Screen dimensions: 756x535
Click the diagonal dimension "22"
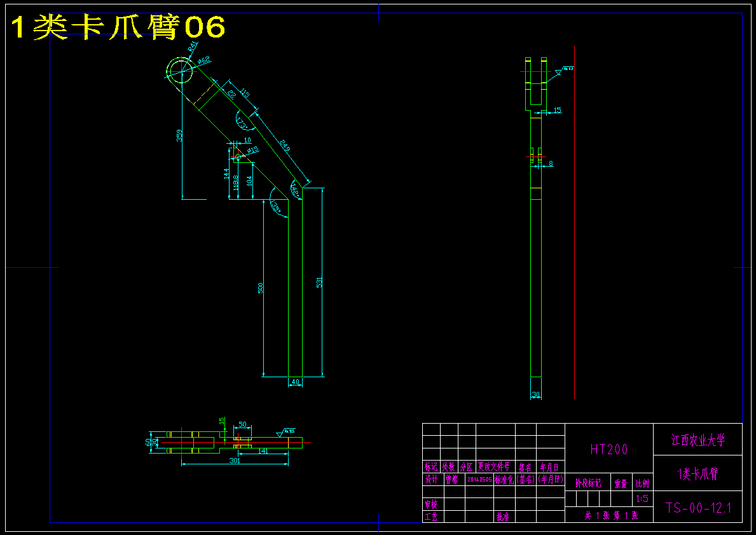[231, 95]
